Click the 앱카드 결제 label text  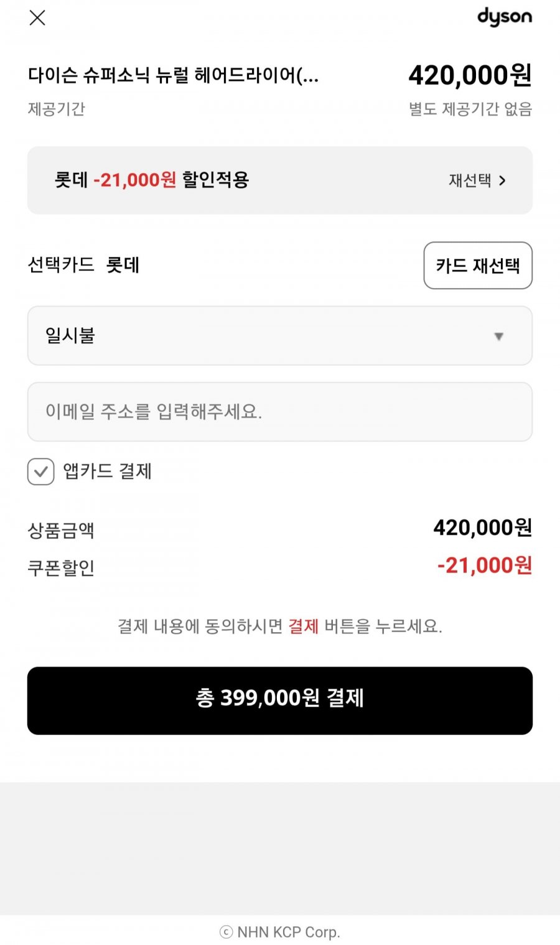pyautogui.click(x=108, y=472)
